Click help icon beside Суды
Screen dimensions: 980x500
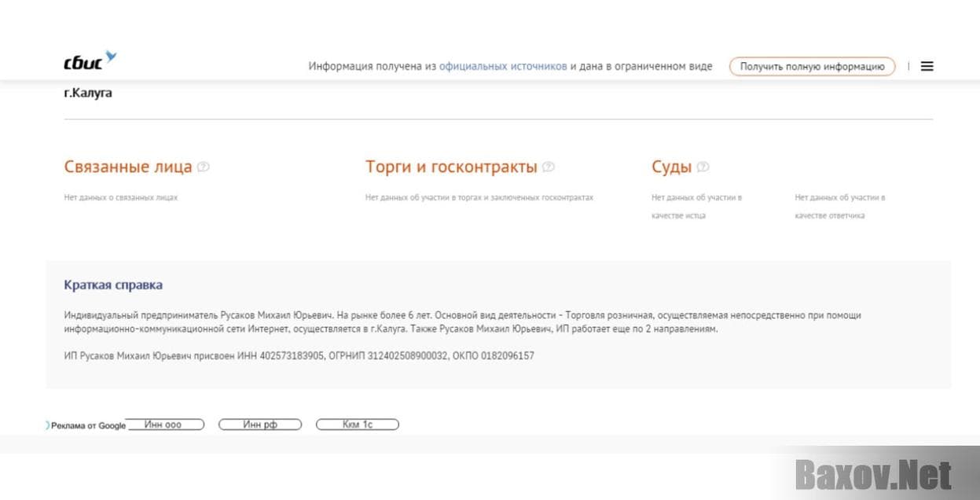[x=703, y=167]
